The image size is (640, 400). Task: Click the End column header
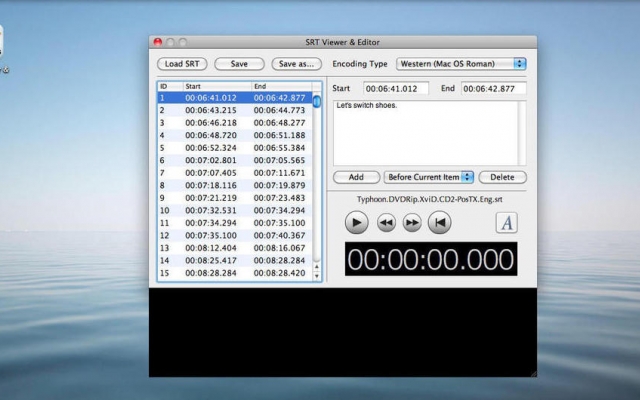pyautogui.click(x=282, y=87)
